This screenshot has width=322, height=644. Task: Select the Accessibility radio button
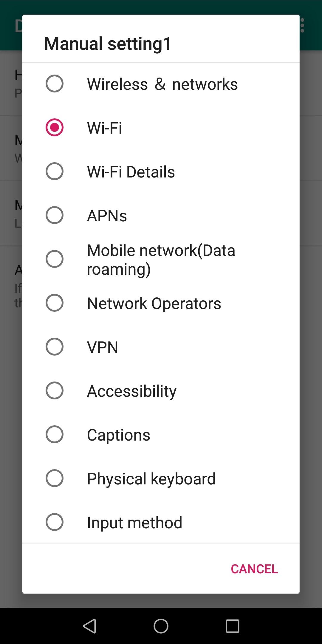tap(54, 390)
